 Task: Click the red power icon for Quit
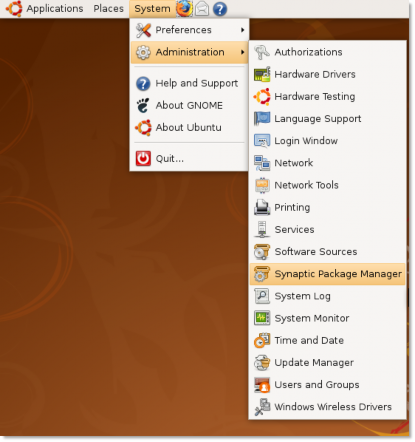point(143,158)
